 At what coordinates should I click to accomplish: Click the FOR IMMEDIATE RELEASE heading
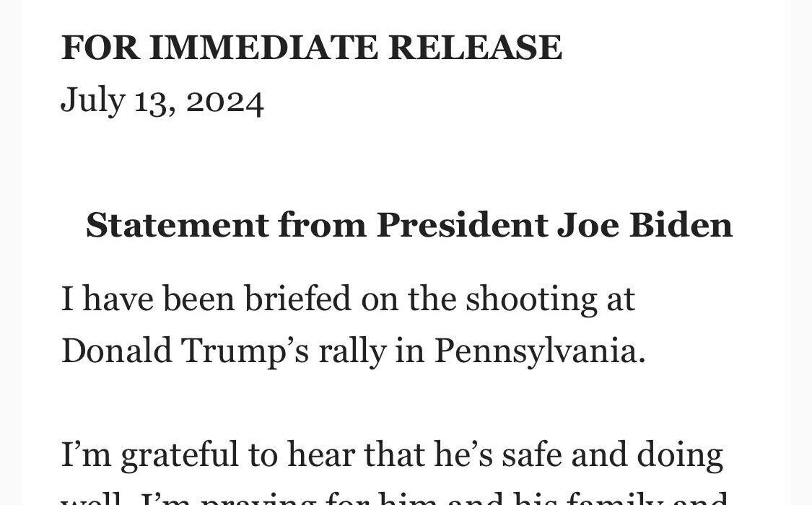(x=311, y=48)
